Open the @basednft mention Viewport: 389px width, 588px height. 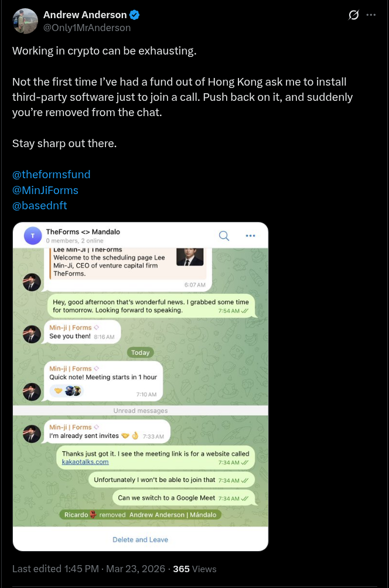(39, 206)
